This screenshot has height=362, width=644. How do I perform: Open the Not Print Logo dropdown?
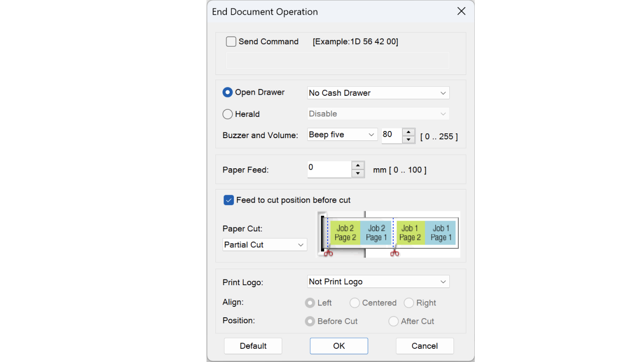378,281
